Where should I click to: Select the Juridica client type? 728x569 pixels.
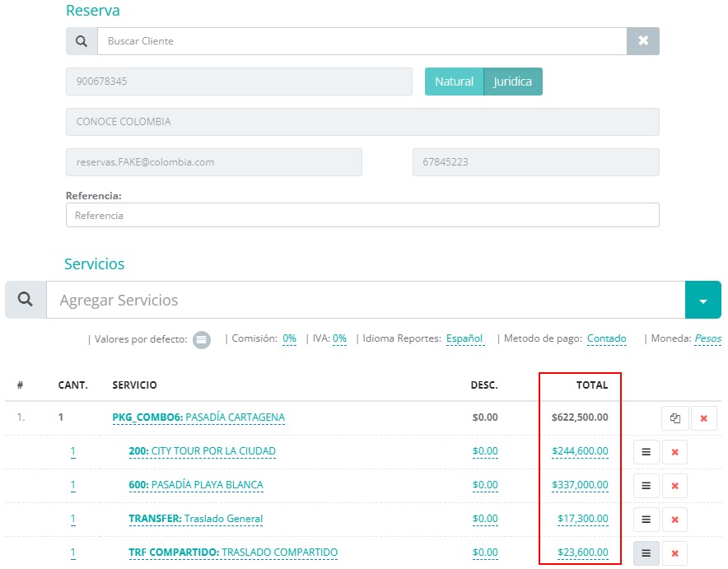point(512,82)
